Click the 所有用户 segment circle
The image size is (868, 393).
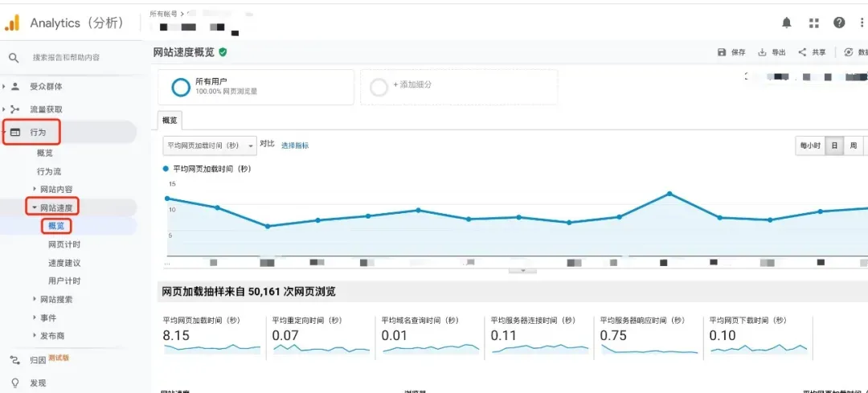click(x=181, y=87)
